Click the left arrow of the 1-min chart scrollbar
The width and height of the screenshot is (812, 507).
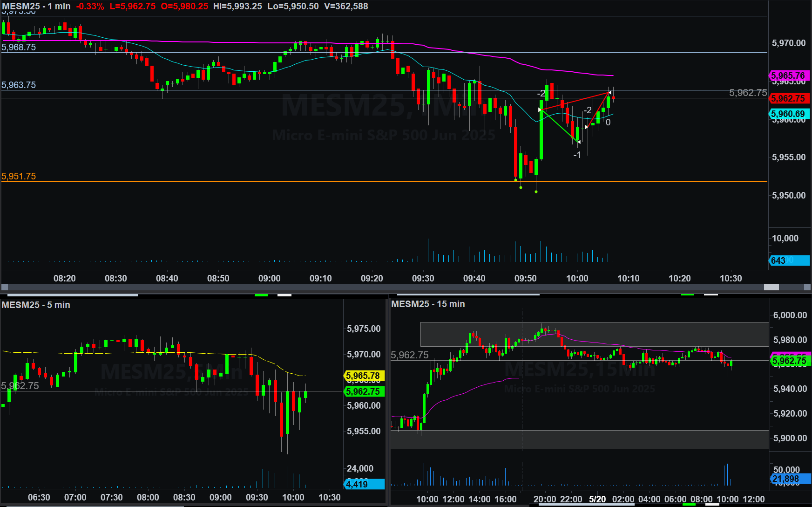(5, 287)
